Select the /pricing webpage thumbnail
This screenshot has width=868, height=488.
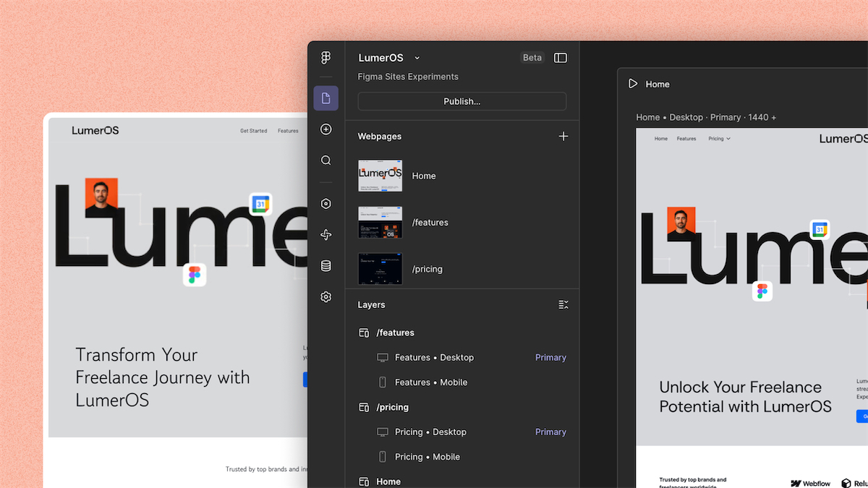click(380, 269)
